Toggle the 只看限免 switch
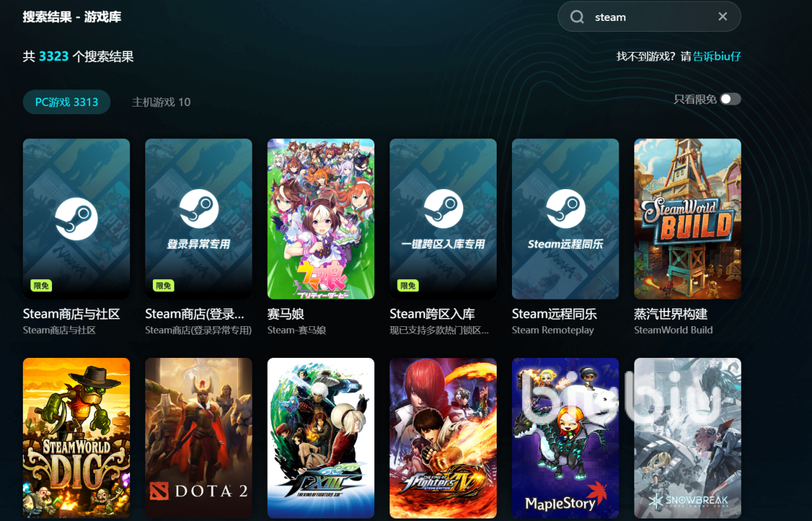This screenshot has width=812, height=521. click(x=730, y=99)
